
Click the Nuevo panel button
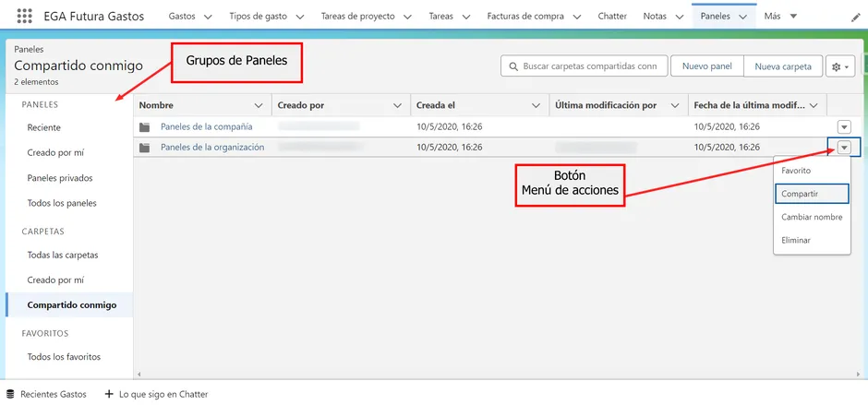707,66
